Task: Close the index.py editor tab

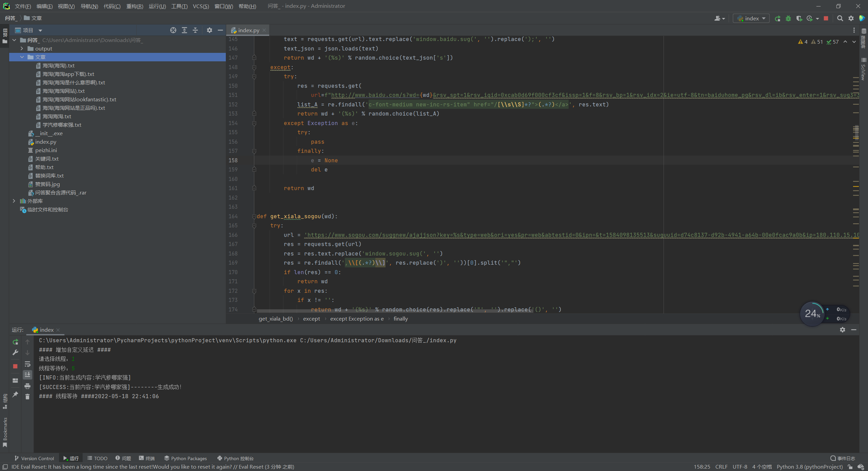Action: pos(264,30)
